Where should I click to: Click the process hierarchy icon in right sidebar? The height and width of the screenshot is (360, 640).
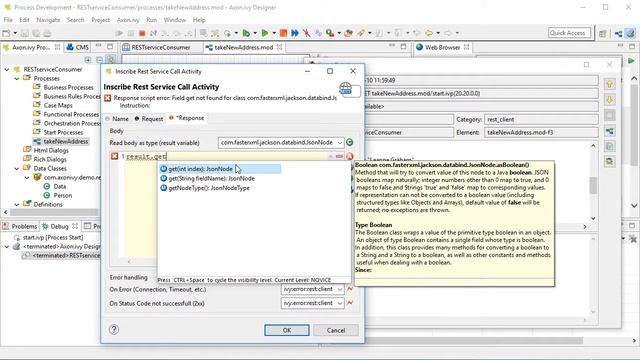[x=609, y=131]
